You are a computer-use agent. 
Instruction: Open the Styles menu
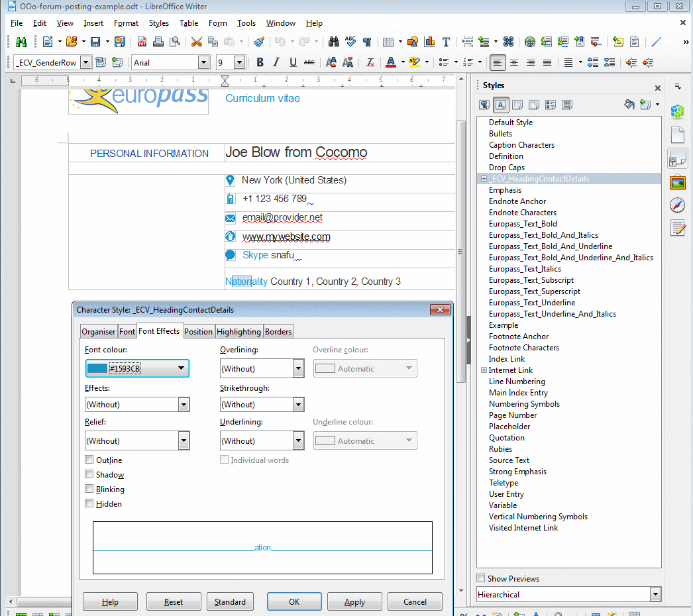158,23
